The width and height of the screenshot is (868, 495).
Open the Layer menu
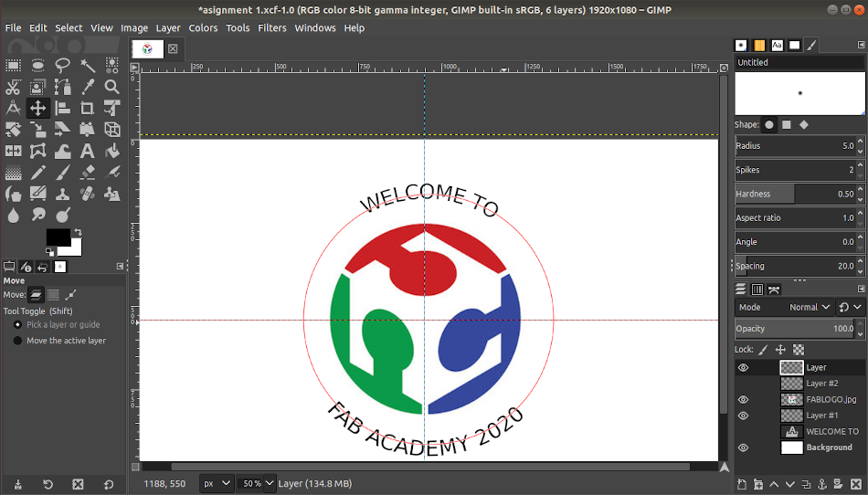(168, 27)
